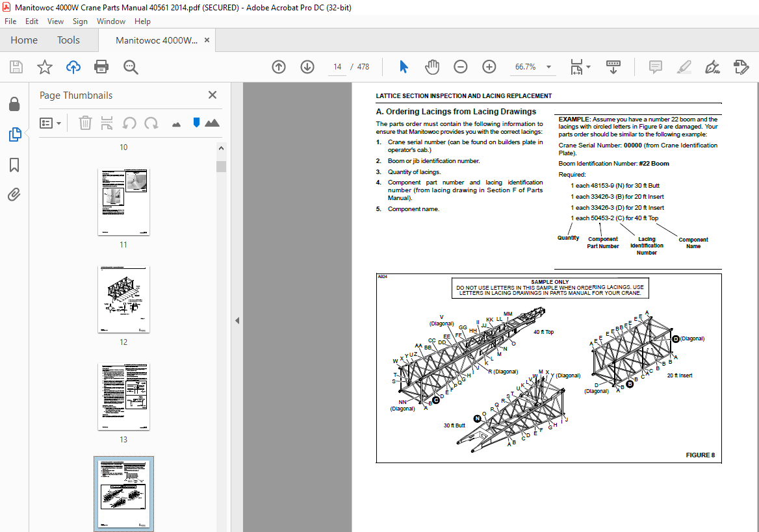
Task: Open the Help menu
Action: coord(142,21)
